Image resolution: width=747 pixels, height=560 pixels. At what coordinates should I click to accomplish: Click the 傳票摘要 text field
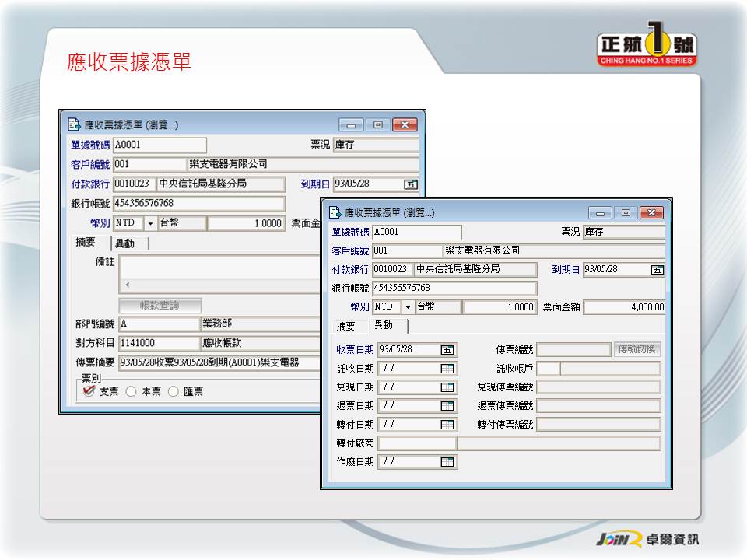coord(218,362)
